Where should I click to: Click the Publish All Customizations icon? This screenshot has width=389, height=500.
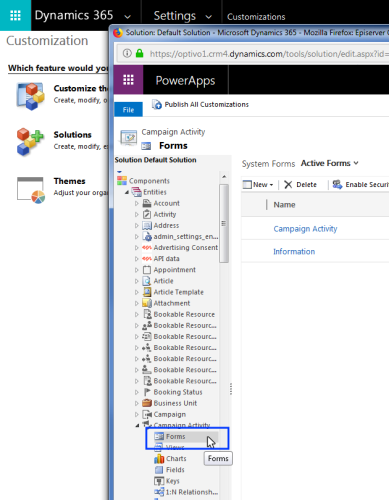[157, 104]
